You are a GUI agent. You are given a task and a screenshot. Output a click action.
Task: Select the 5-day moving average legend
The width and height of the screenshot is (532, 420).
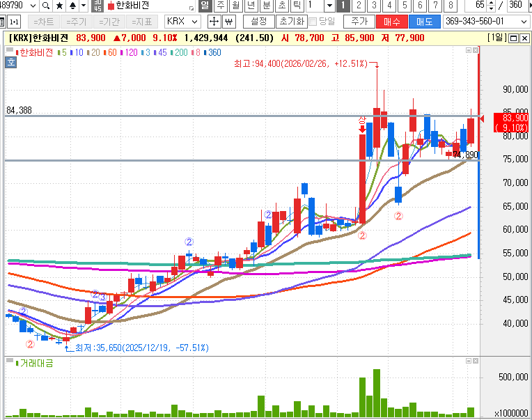[62, 52]
